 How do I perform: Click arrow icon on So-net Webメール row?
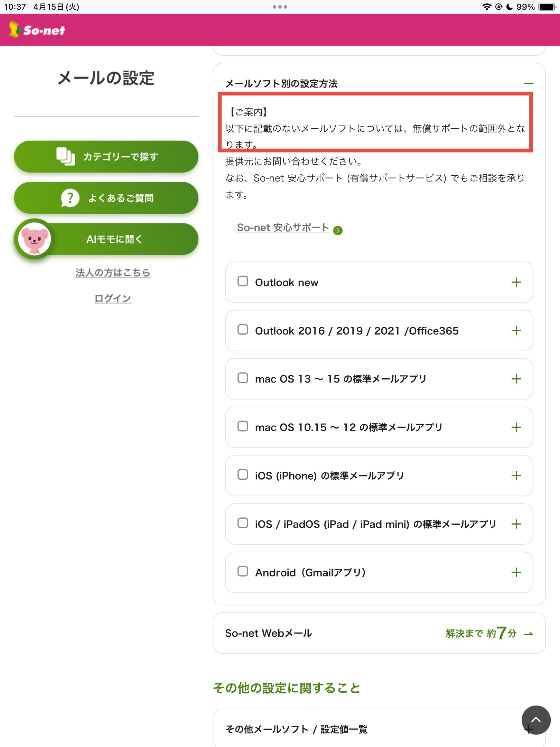[x=528, y=634]
